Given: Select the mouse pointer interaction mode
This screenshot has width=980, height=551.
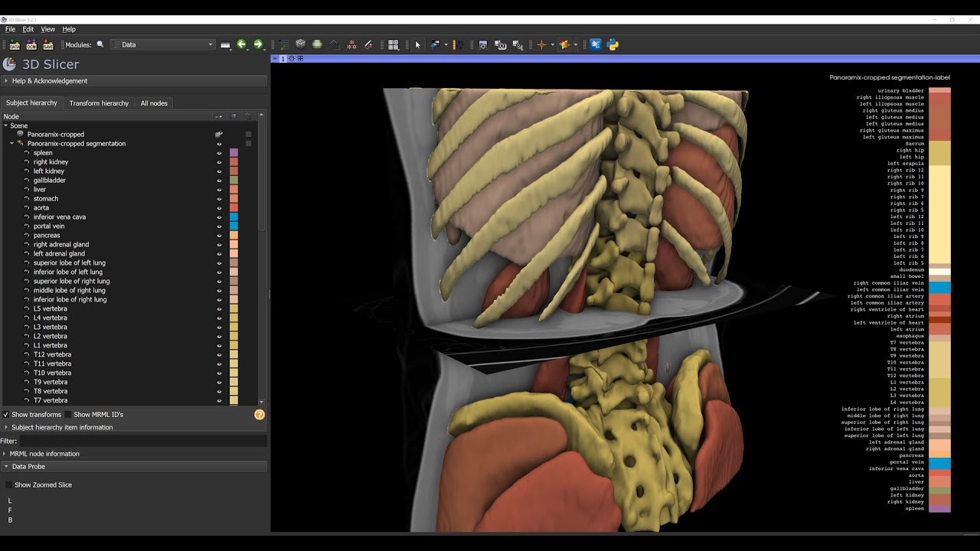Looking at the screenshot, I should point(418,44).
